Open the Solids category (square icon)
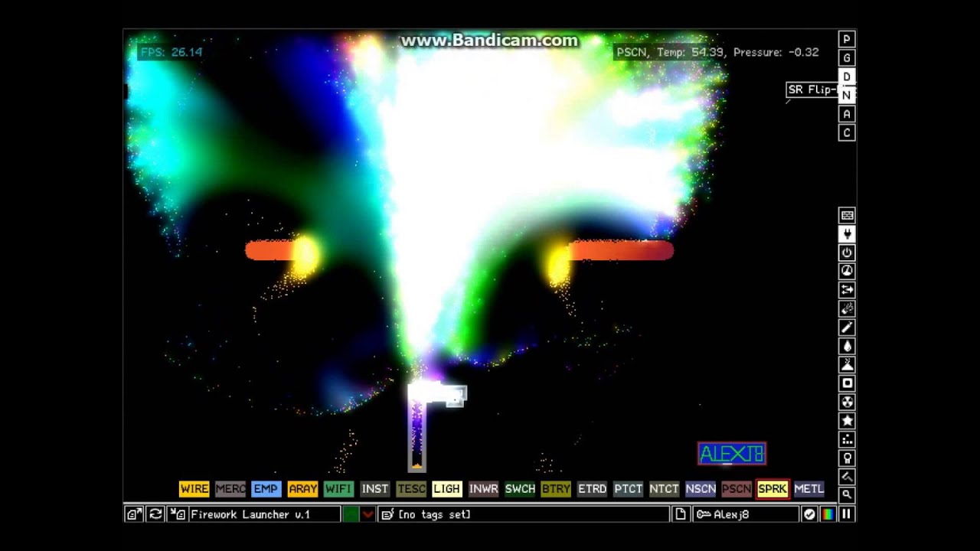The width and height of the screenshot is (980, 551). point(847,383)
